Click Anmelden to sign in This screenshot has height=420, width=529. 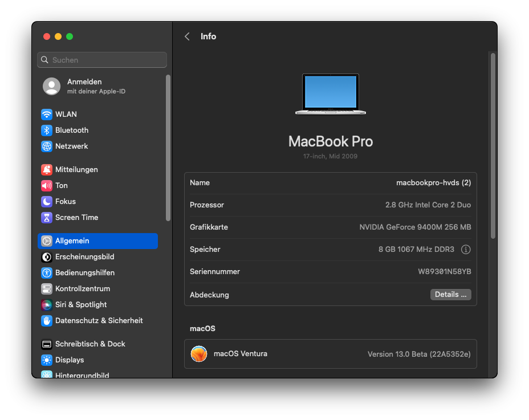(x=84, y=81)
